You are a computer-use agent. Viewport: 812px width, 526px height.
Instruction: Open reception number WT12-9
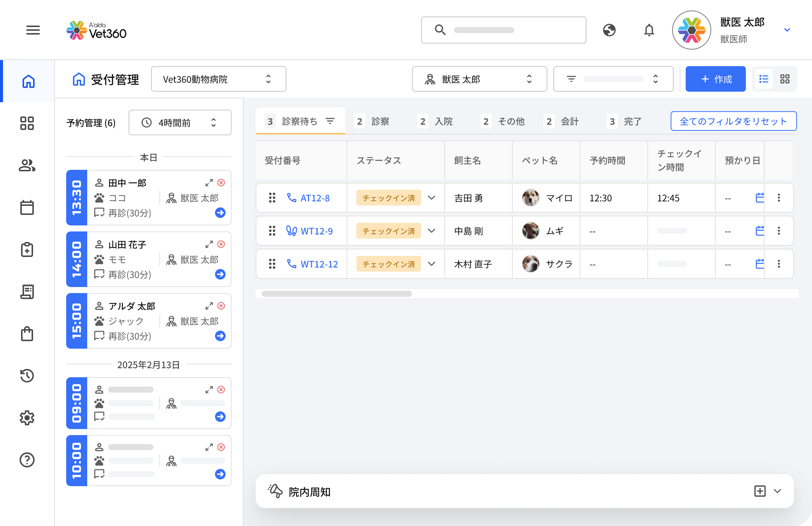pos(317,231)
